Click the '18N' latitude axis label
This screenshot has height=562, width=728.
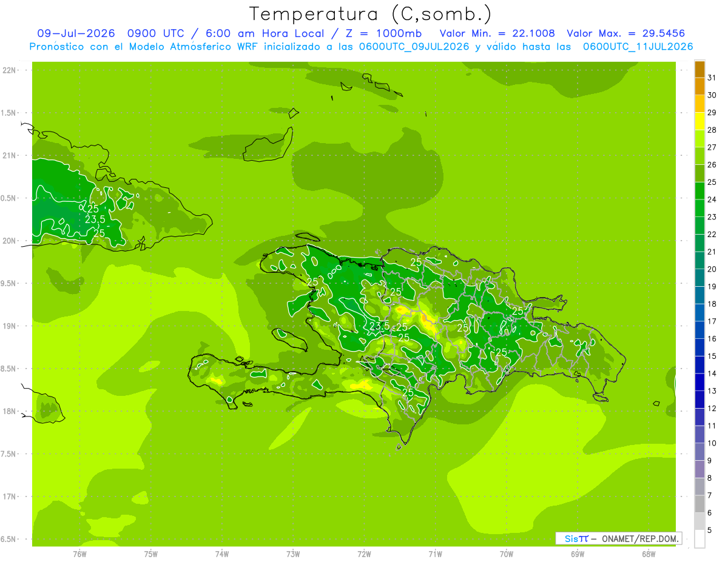tap(10, 412)
